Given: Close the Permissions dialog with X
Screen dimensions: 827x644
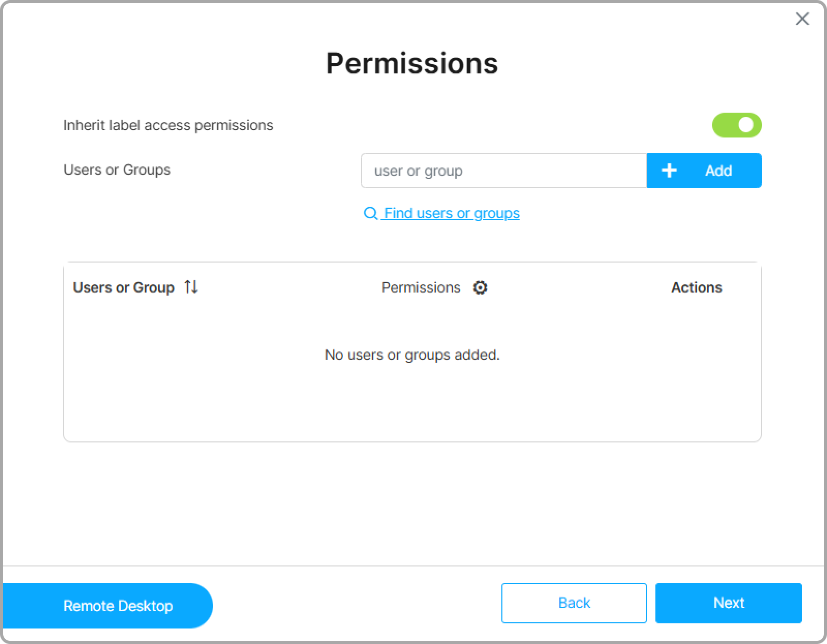Looking at the screenshot, I should point(802,19).
